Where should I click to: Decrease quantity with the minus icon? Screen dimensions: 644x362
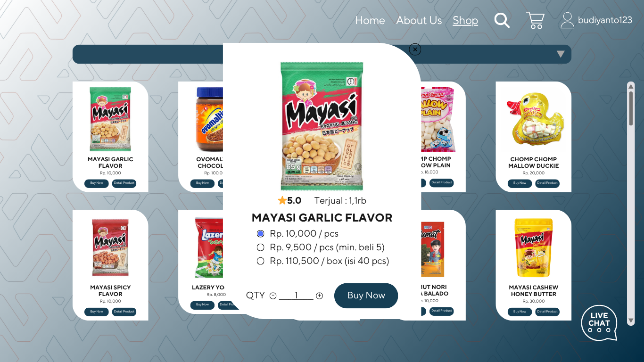pyautogui.click(x=273, y=296)
